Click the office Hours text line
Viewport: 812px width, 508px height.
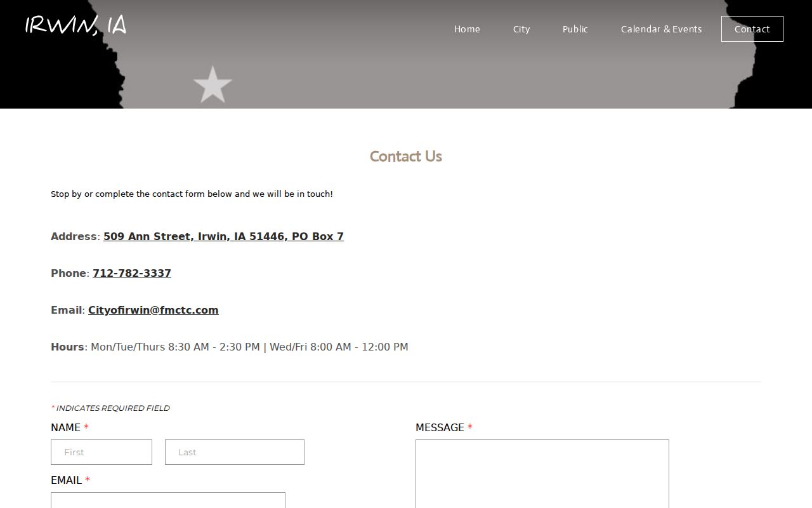(230, 347)
